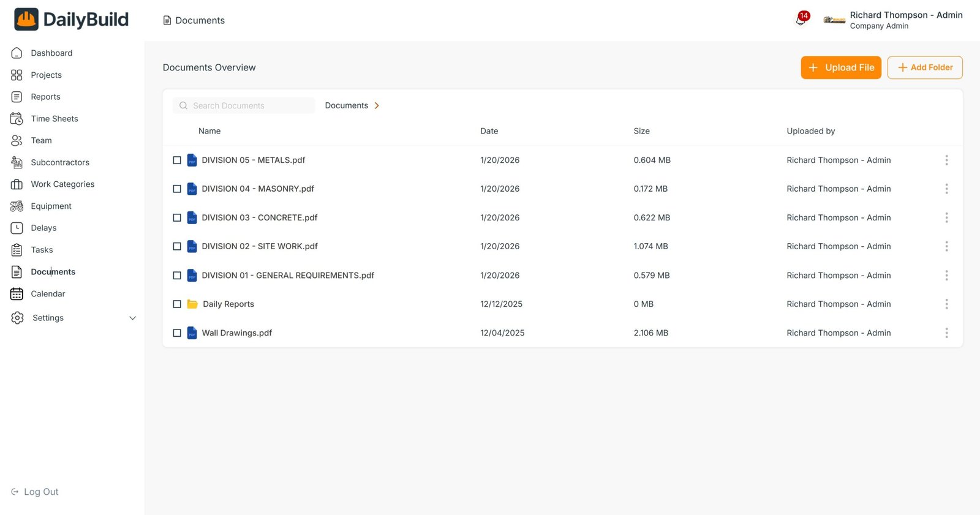
Task: Click the Time Sheets calendar-clock icon
Action: (17, 119)
